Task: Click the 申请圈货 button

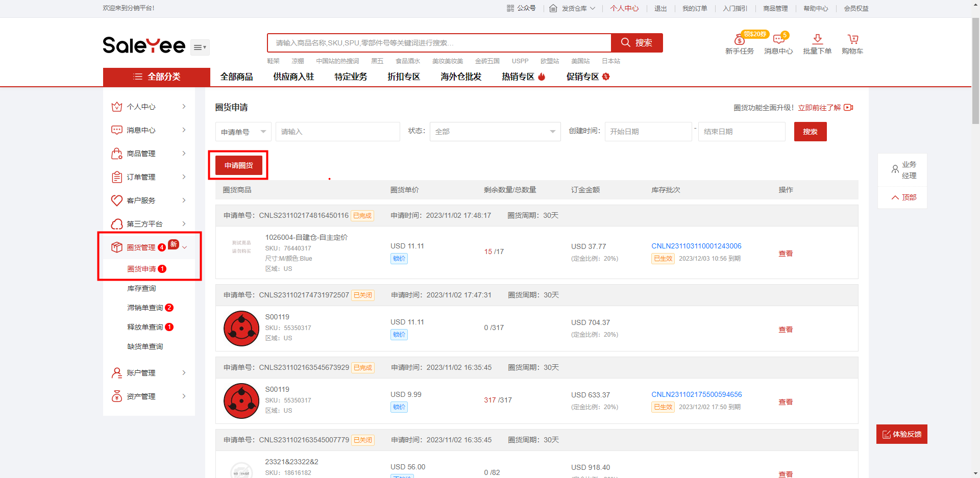Action: tap(238, 165)
